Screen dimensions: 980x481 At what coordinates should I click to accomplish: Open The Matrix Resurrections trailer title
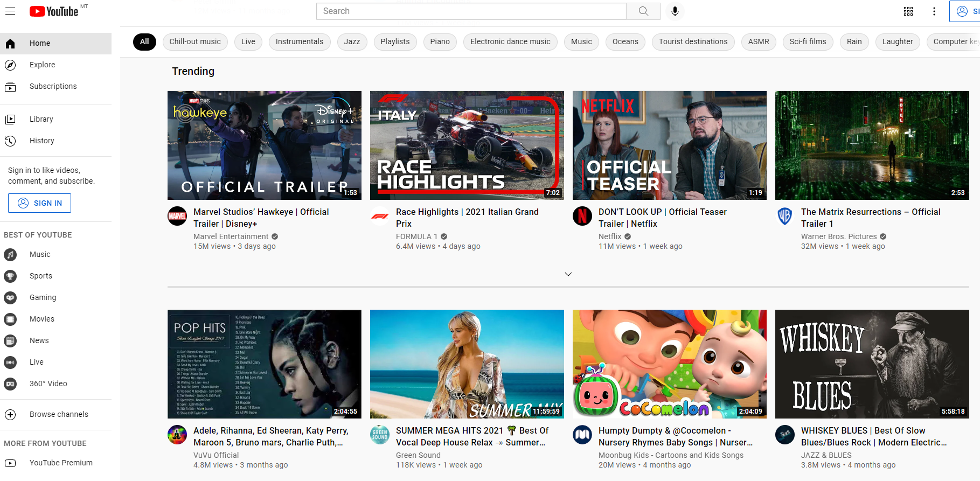pyautogui.click(x=871, y=218)
